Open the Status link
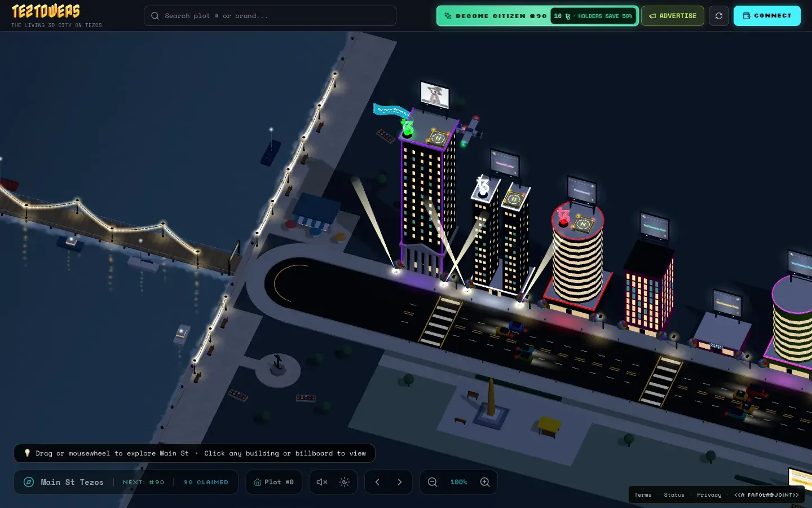This screenshot has height=508, width=812. click(674, 495)
